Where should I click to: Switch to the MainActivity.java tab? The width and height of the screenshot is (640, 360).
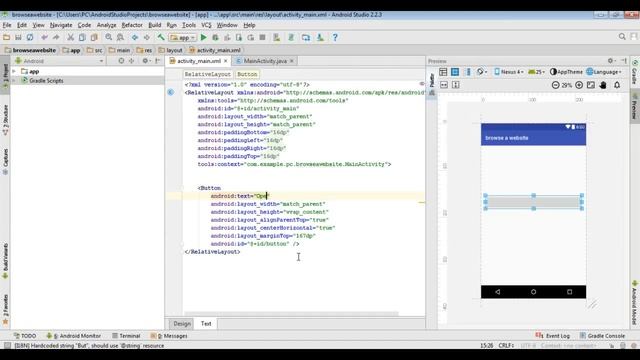point(265,61)
